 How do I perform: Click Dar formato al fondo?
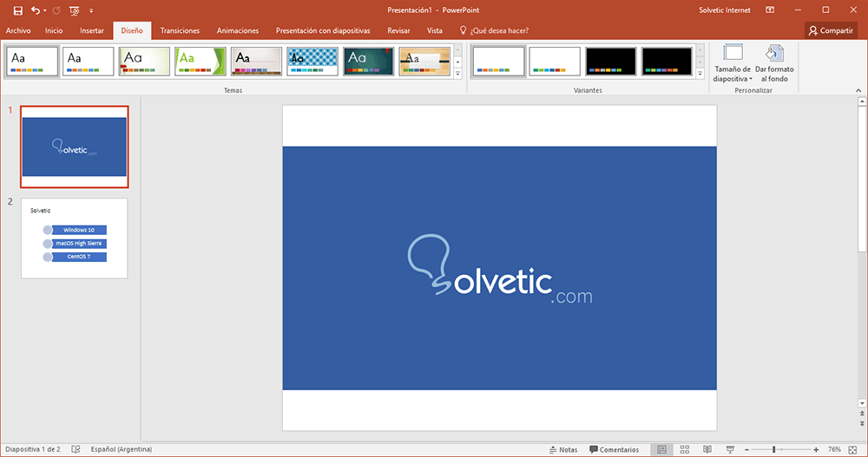[x=774, y=63]
